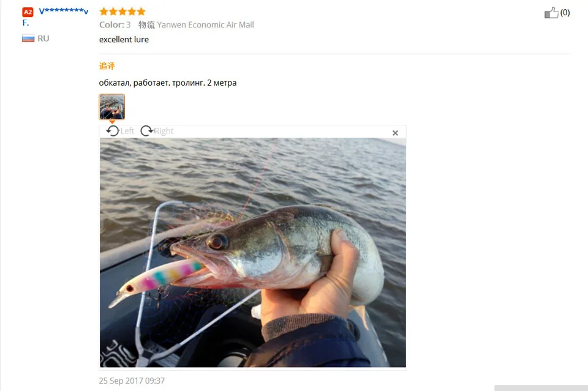Click the red A2 buyer level badge
This screenshot has width=588, height=391.
pyautogui.click(x=28, y=12)
